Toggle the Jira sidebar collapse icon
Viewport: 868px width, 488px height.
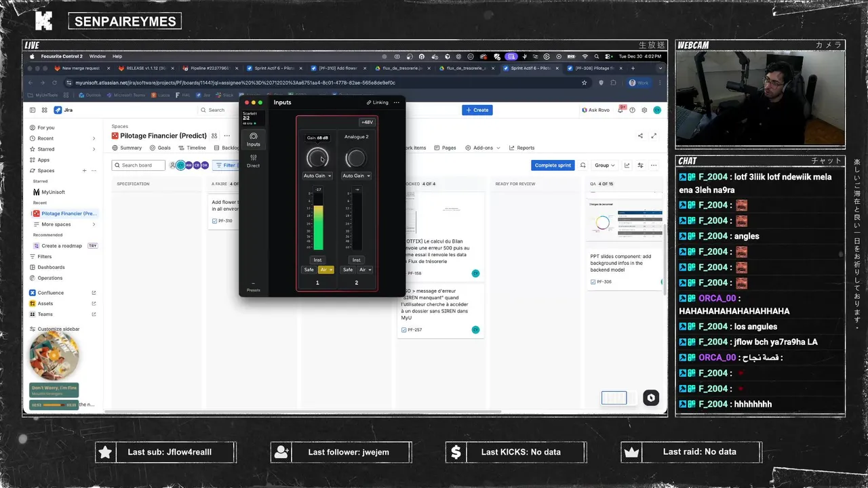tap(33, 110)
